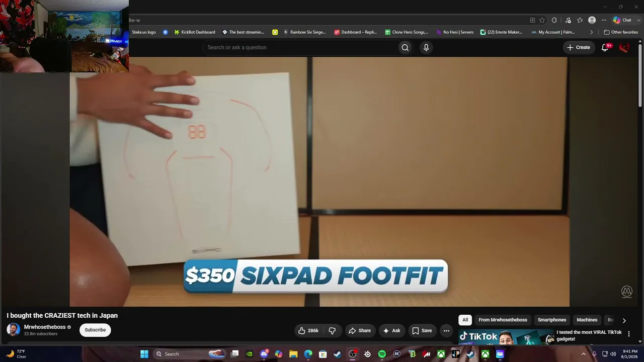Open Clone Hero Songs favorite
Viewport: 644px width, 362px height.
pyautogui.click(x=407, y=32)
